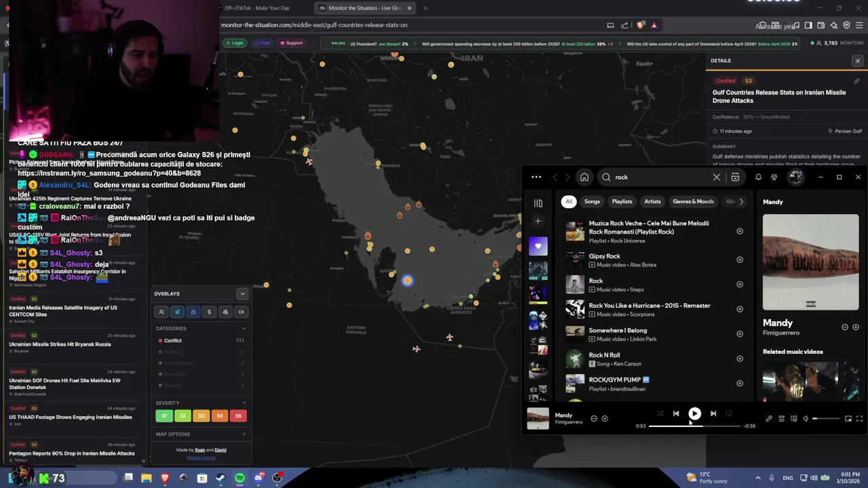
Task: Switch to the TikTok browser tab
Action: (x=258, y=8)
